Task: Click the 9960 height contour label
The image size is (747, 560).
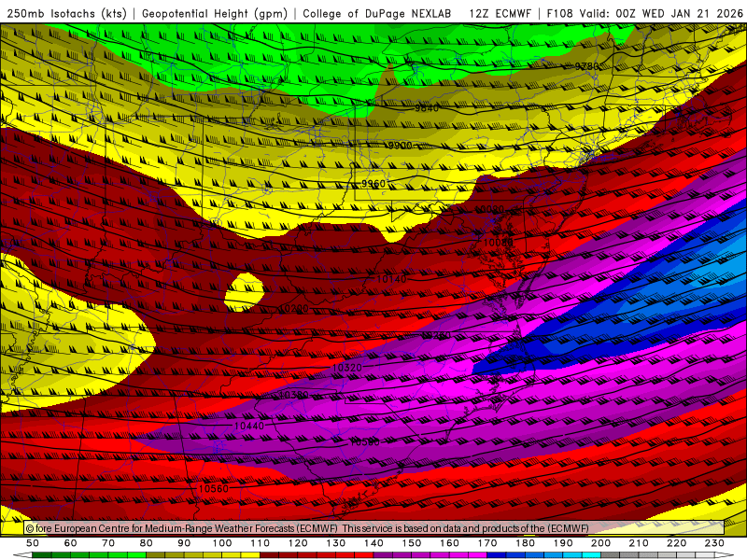Action: coord(373,183)
